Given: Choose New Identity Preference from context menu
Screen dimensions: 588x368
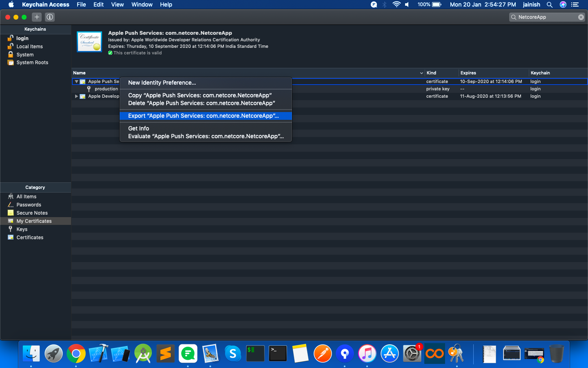Looking at the screenshot, I should 206,83.
